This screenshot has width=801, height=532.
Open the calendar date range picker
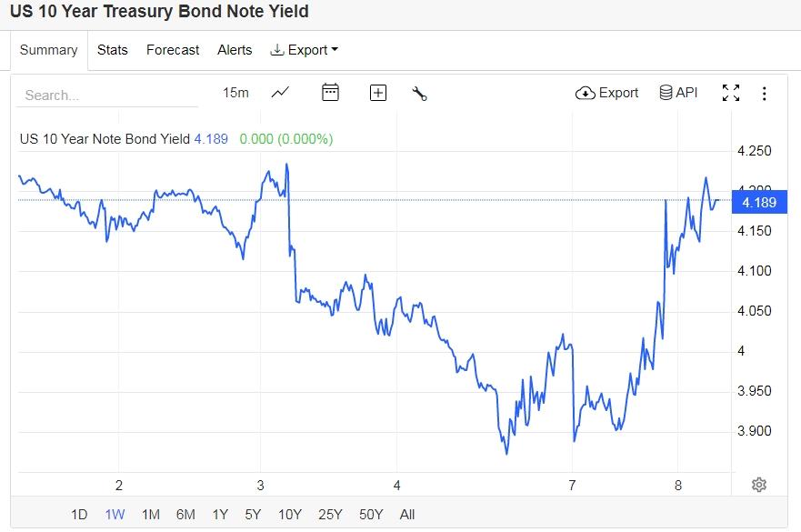(330, 93)
